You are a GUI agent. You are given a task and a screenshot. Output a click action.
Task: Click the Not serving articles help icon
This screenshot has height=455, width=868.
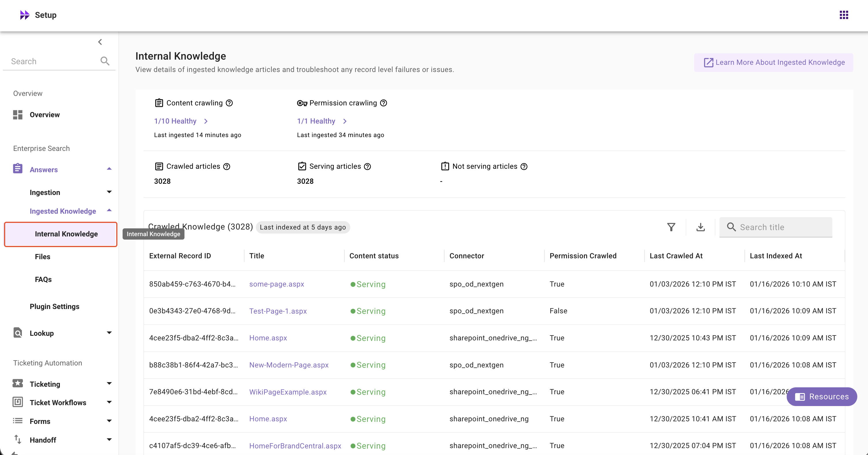click(524, 166)
